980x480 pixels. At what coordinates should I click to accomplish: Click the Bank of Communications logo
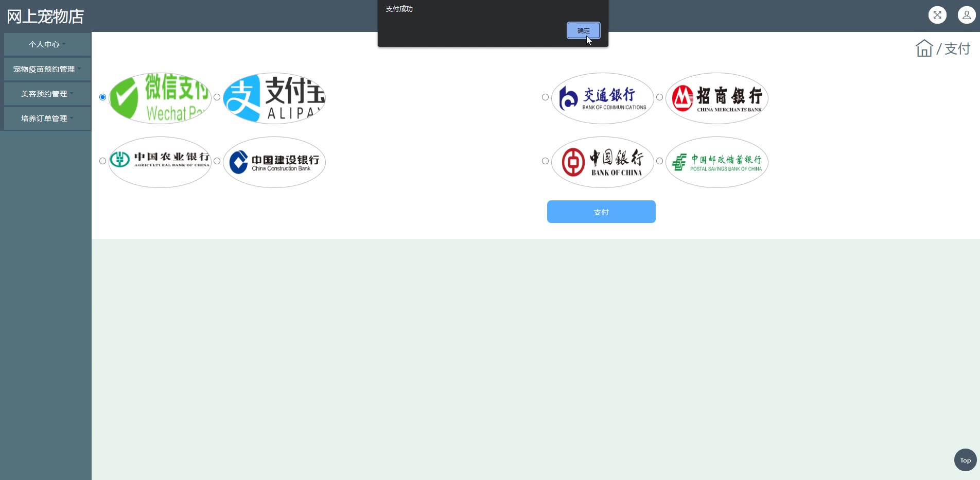click(x=603, y=98)
